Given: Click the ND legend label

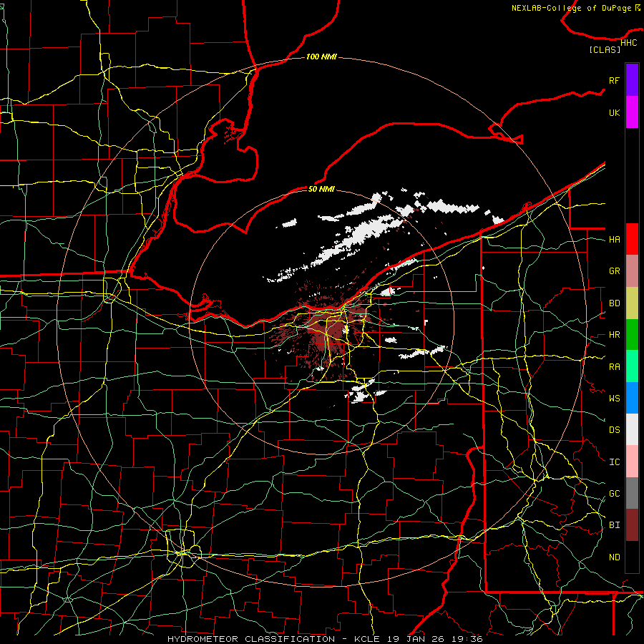Looking at the screenshot, I should coord(615,557).
